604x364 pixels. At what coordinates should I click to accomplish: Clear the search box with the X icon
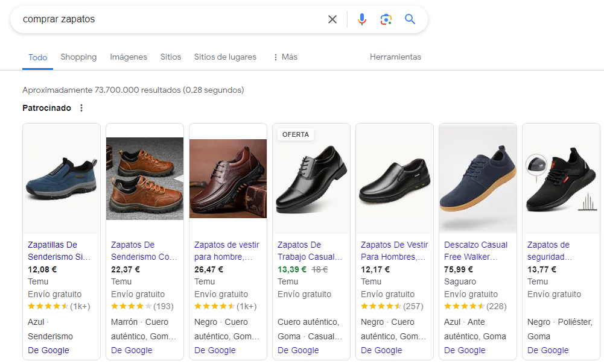(x=332, y=19)
